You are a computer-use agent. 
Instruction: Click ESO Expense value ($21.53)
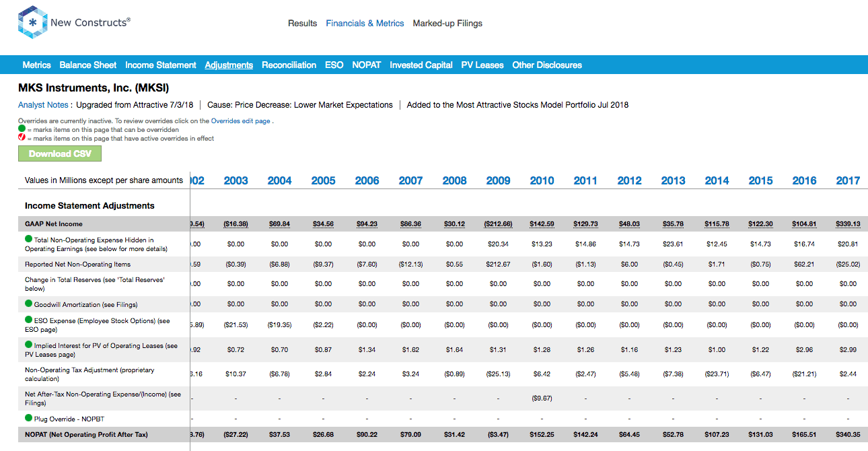236,325
